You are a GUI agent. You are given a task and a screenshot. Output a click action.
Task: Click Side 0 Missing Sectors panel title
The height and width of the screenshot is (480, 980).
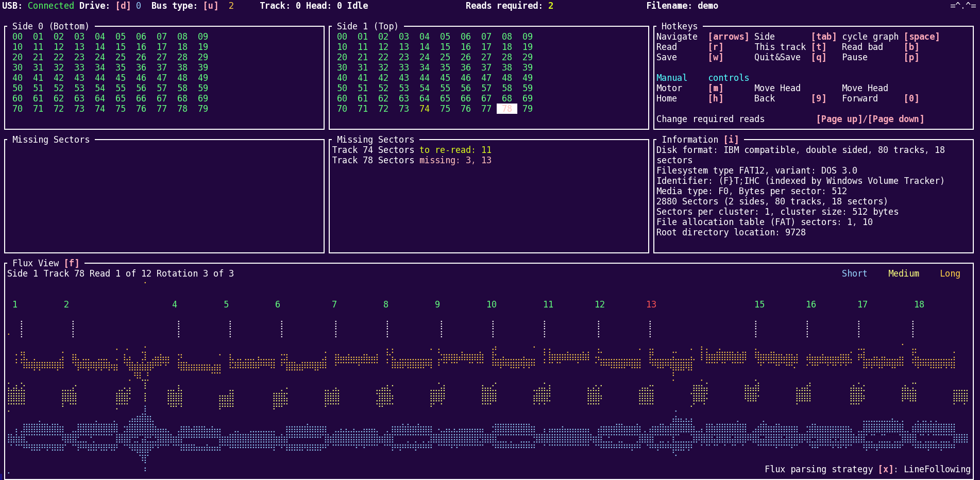(x=51, y=140)
